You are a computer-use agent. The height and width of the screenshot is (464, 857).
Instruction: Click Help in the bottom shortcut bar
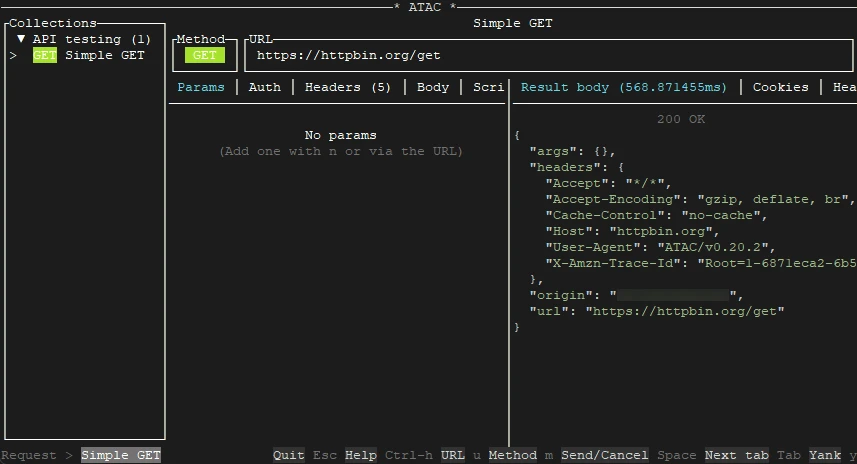(x=360, y=455)
